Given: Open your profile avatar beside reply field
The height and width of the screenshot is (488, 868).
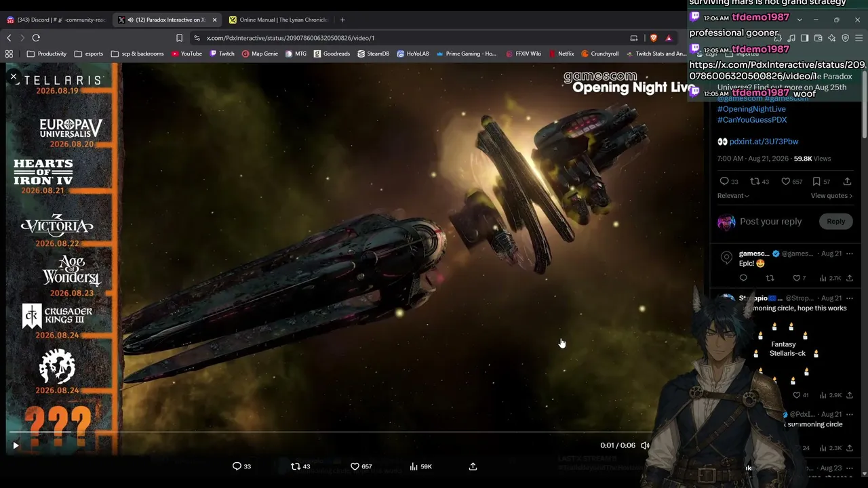Looking at the screenshot, I should (726, 222).
